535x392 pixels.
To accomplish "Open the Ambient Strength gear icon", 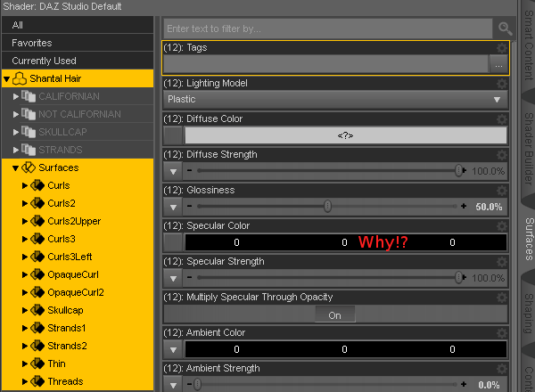I will [x=501, y=369].
